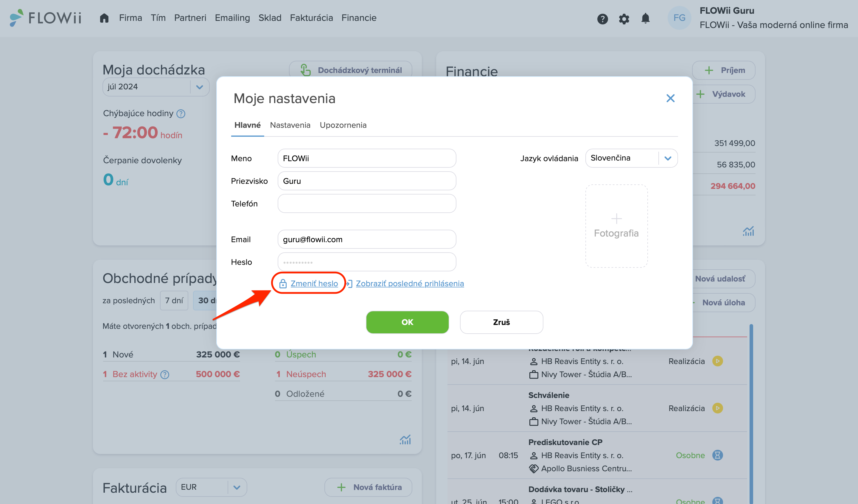
Task: Click the Neúspech row label
Action: tap(306, 374)
